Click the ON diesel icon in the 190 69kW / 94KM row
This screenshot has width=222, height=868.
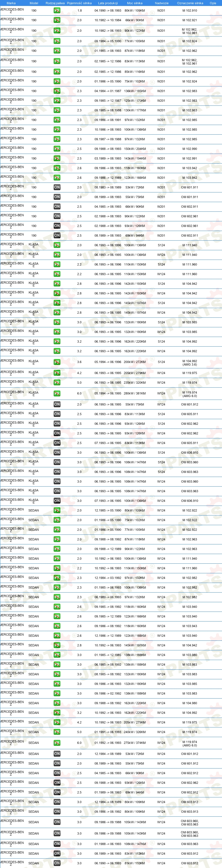tap(57, 235)
